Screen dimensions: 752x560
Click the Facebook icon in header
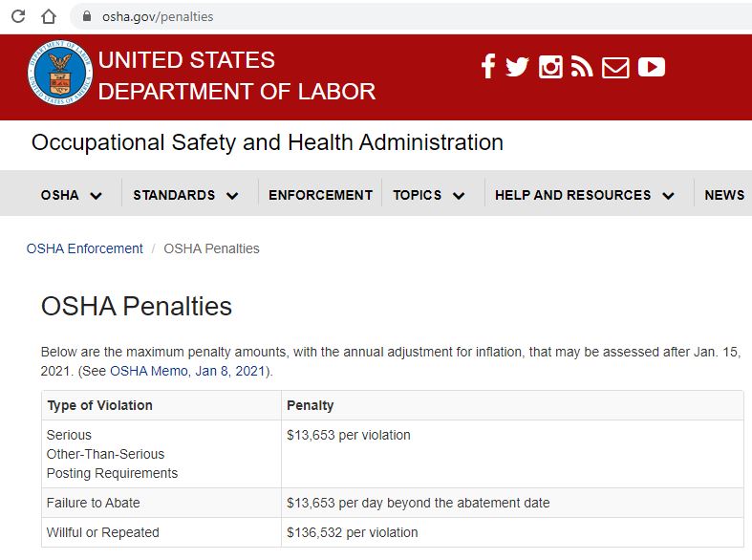[x=488, y=67]
